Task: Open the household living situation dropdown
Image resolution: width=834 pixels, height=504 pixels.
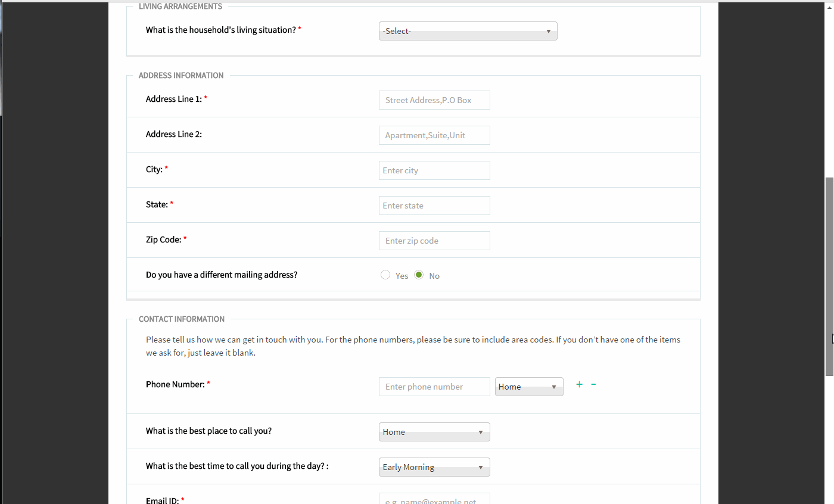Action: (468, 31)
